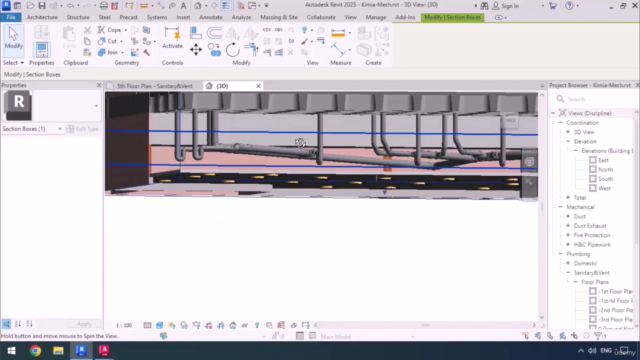Select the Move tool
The image size is (640, 360).
(196, 50)
